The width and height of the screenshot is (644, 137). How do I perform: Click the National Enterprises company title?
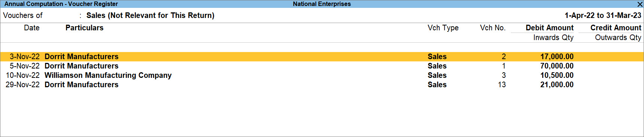coord(322,4)
